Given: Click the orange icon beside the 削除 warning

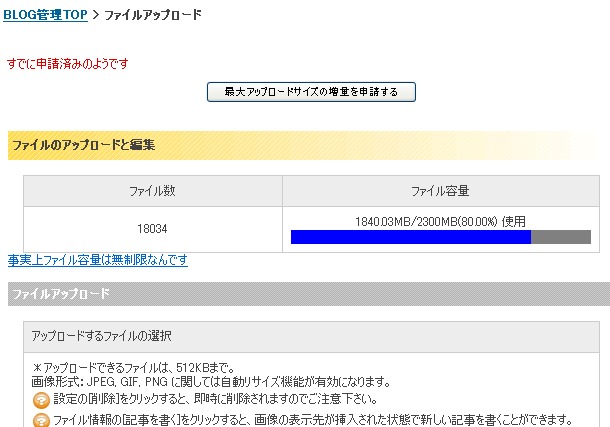Looking at the screenshot, I should (x=40, y=400).
